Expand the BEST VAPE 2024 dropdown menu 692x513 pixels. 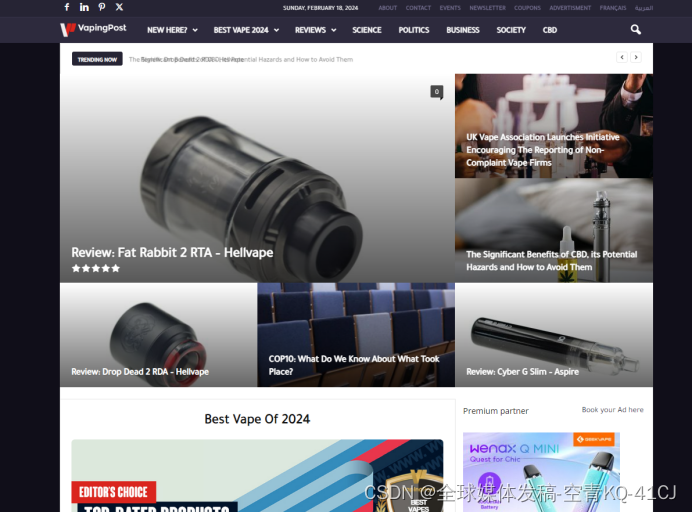click(x=246, y=30)
